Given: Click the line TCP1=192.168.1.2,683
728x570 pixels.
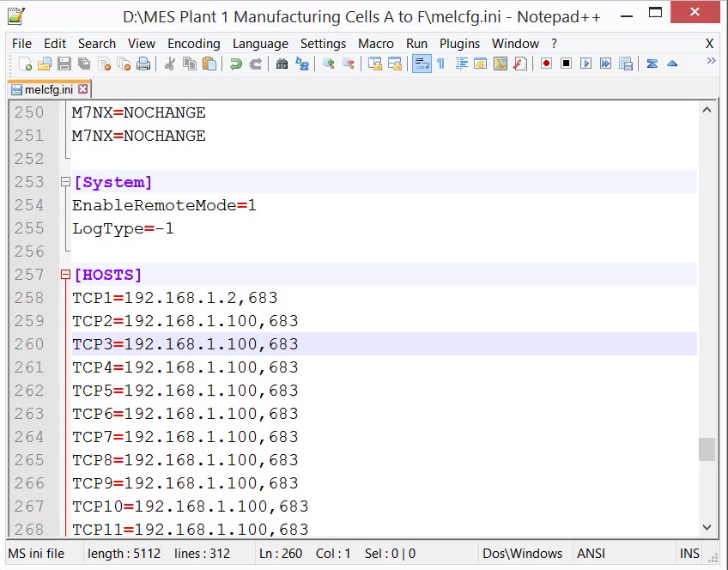Looking at the screenshot, I should (175, 298).
